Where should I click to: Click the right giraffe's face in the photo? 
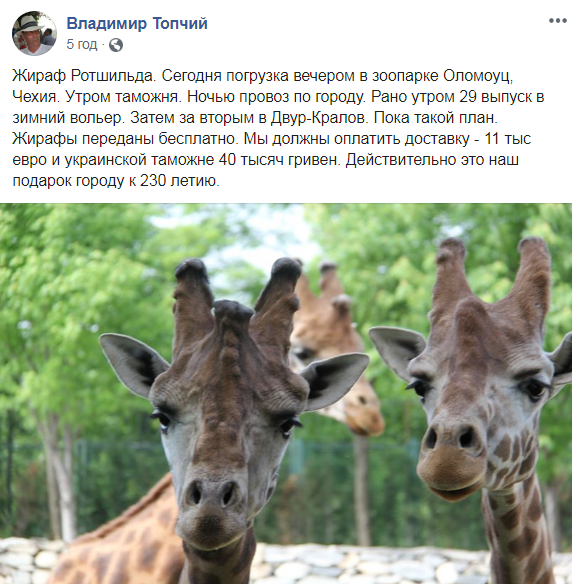tap(480, 410)
